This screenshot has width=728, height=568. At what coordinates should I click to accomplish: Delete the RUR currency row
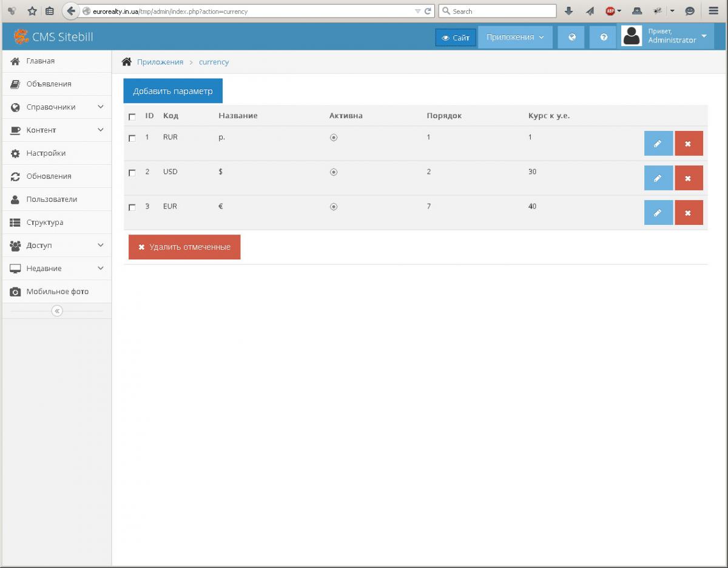(689, 144)
